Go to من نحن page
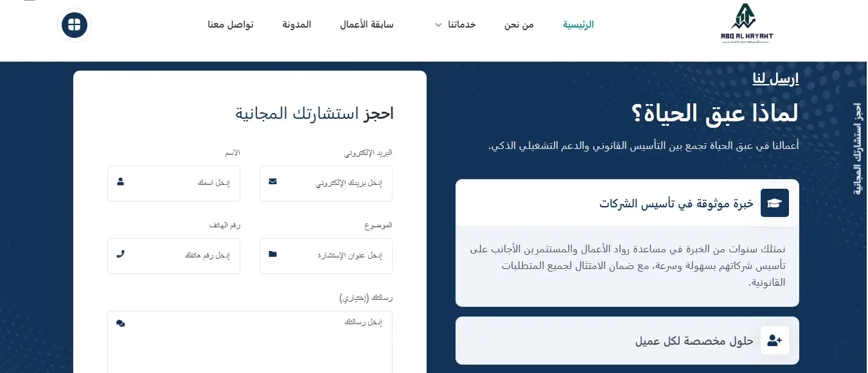 click(518, 25)
